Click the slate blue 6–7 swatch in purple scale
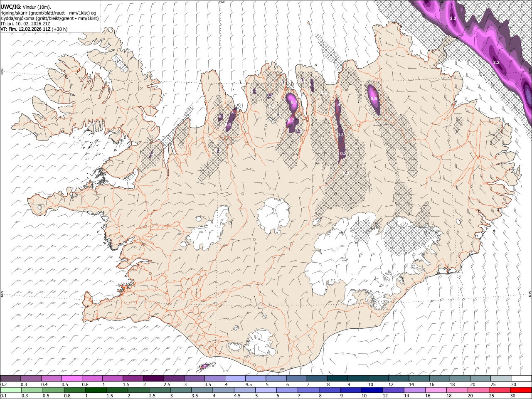532x399 pixels. click(x=296, y=378)
